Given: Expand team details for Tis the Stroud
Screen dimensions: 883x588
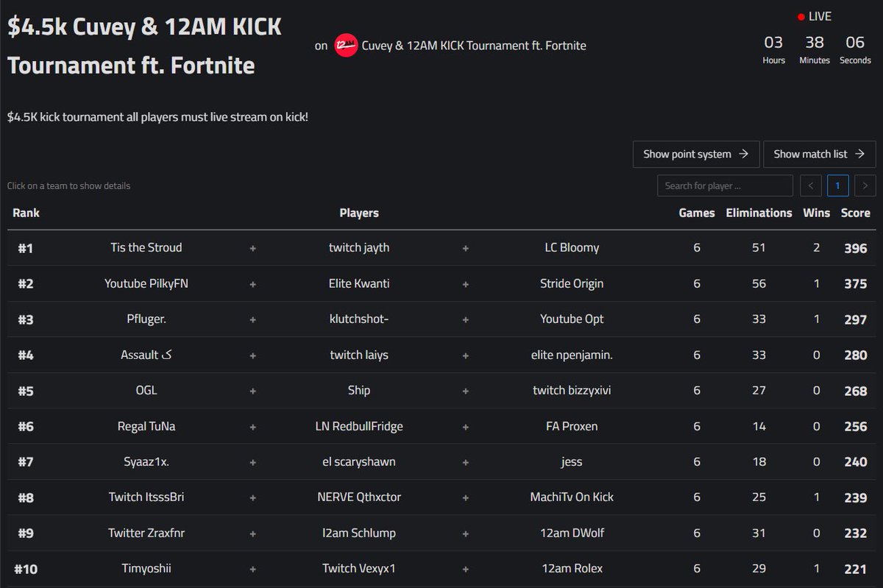Looking at the screenshot, I should pos(441,248).
